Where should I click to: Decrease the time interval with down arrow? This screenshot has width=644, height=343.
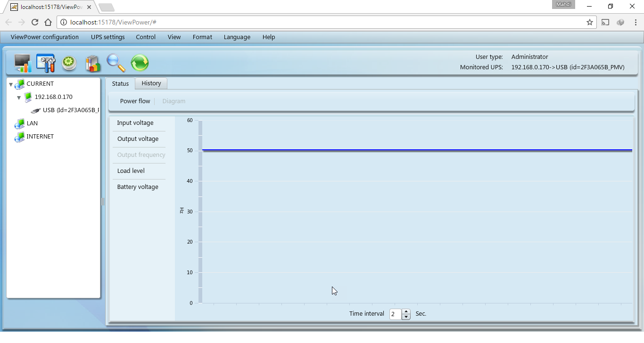pyautogui.click(x=406, y=317)
